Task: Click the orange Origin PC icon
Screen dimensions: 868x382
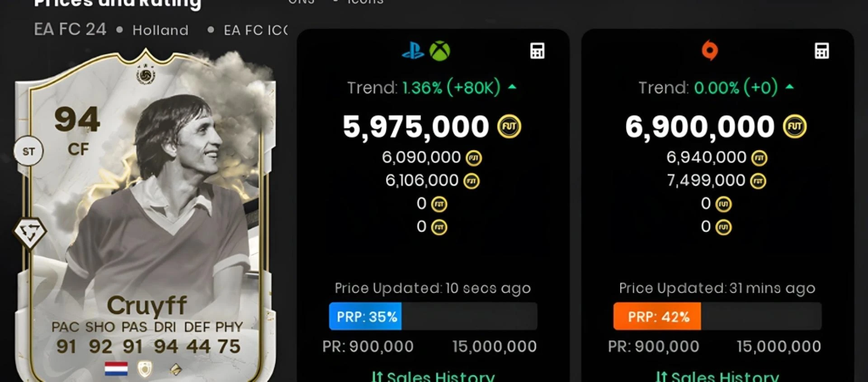Action: coord(709,51)
